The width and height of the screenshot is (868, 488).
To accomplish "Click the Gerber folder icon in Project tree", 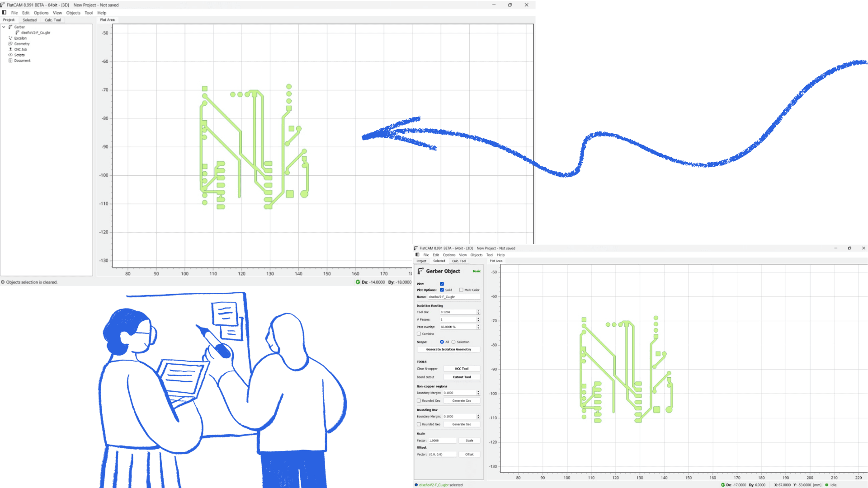I will click(10, 27).
